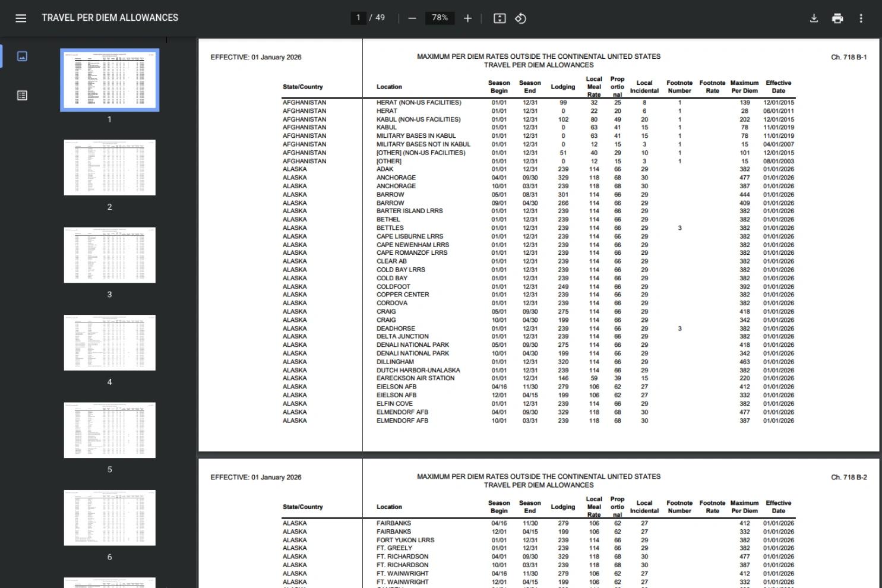Image resolution: width=882 pixels, height=588 pixels.
Task: Open the more actions three-dot menu
Action: tap(861, 18)
